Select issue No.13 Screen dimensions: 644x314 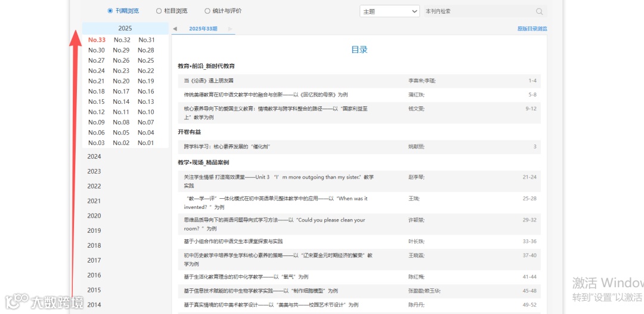coord(146,101)
